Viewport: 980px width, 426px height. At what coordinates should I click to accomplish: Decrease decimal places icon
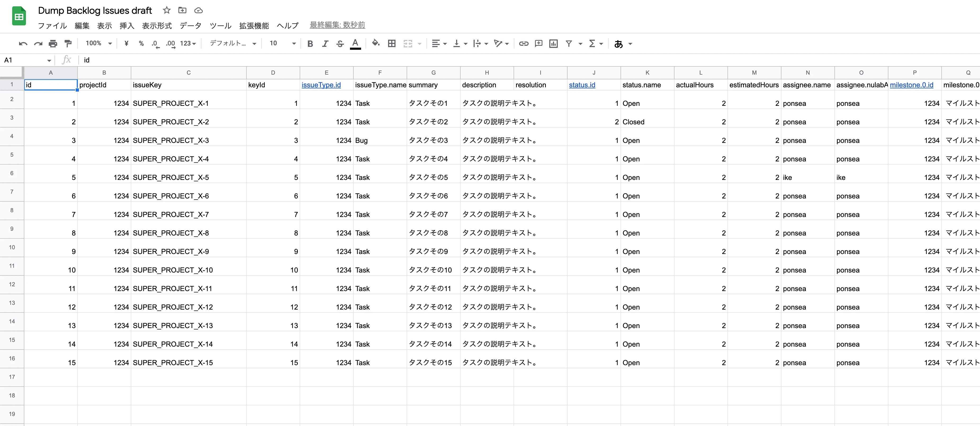click(x=155, y=44)
